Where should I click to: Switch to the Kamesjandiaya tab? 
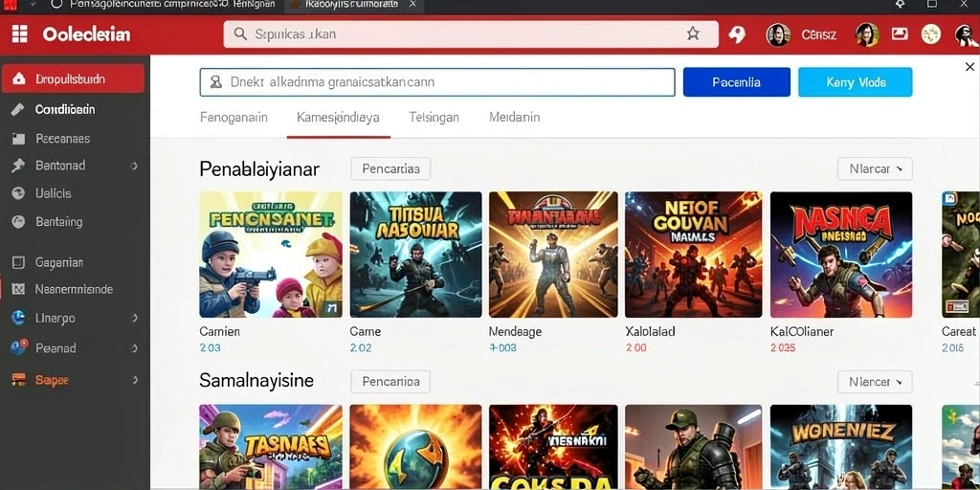338,118
